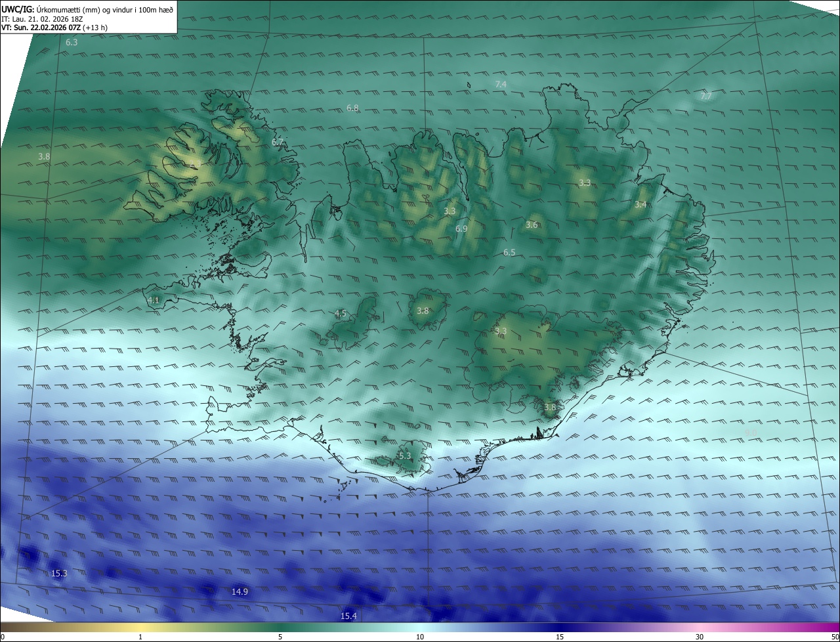Click the 7.7 value label over the sea
Screen dimensions: 840x642
click(706, 96)
